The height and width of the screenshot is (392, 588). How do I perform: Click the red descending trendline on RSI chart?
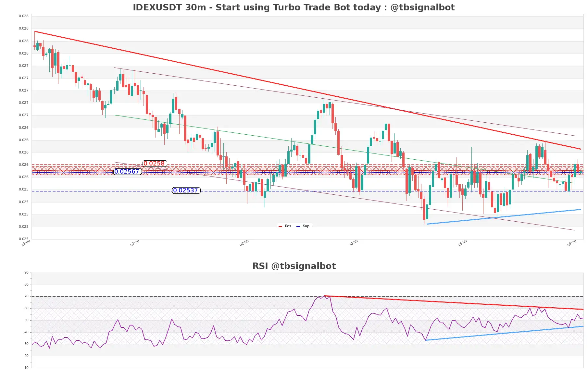click(x=455, y=303)
